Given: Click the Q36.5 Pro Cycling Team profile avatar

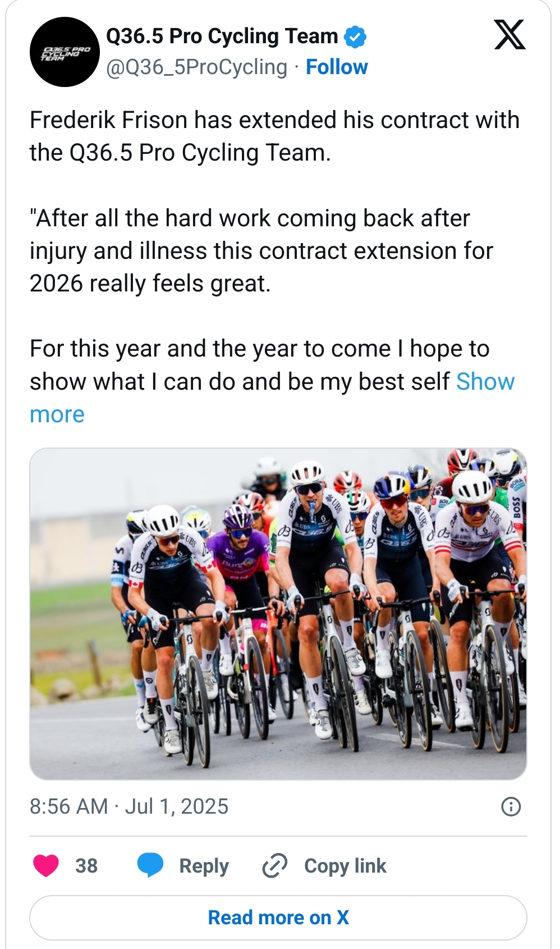Looking at the screenshot, I should click(65, 52).
